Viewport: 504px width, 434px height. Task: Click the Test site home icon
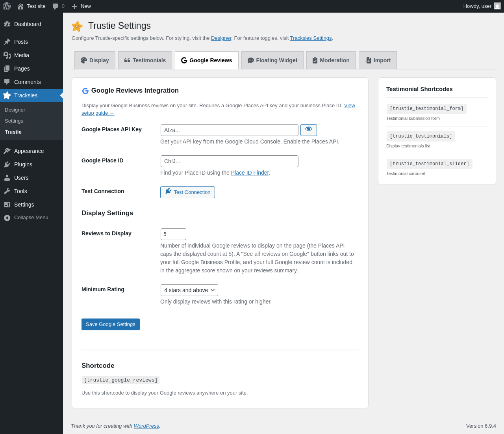coord(20,6)
